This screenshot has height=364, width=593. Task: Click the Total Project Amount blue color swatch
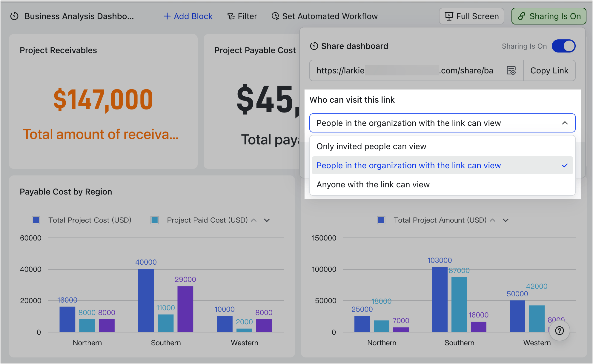click(381, 220)
